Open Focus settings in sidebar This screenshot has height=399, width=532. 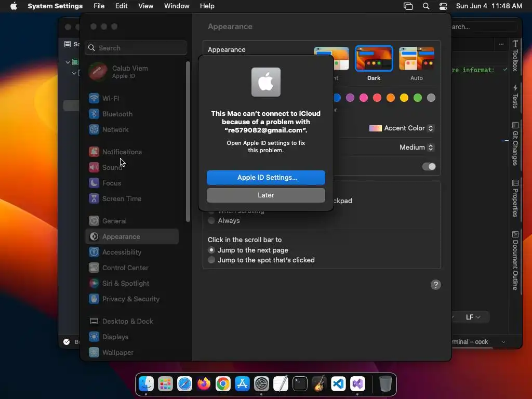coord(131,183)
